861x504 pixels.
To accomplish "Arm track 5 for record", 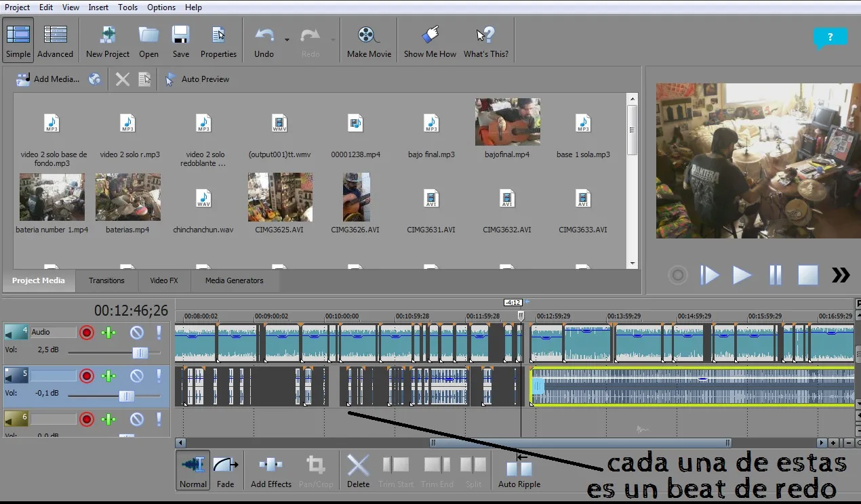I will [x=87, y=376].
